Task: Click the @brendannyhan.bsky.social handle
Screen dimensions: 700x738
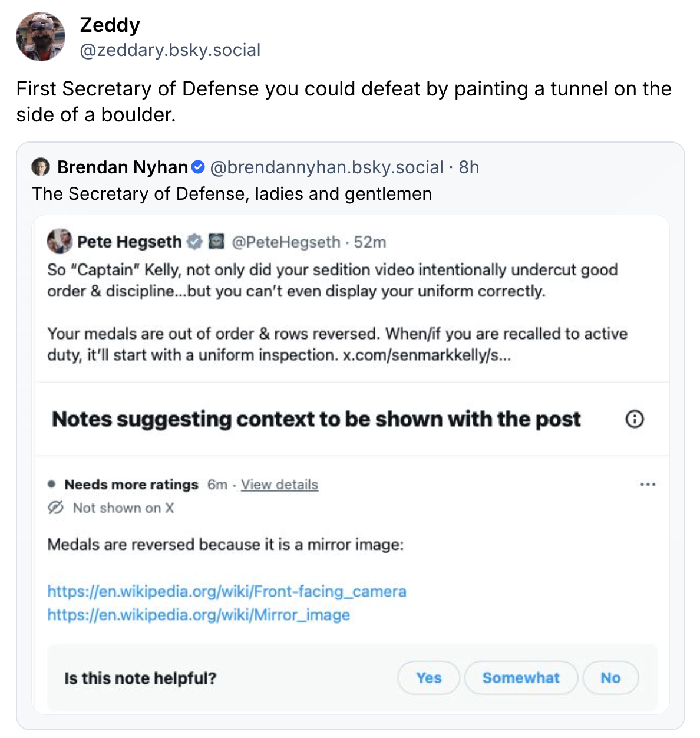Action: 326,167
